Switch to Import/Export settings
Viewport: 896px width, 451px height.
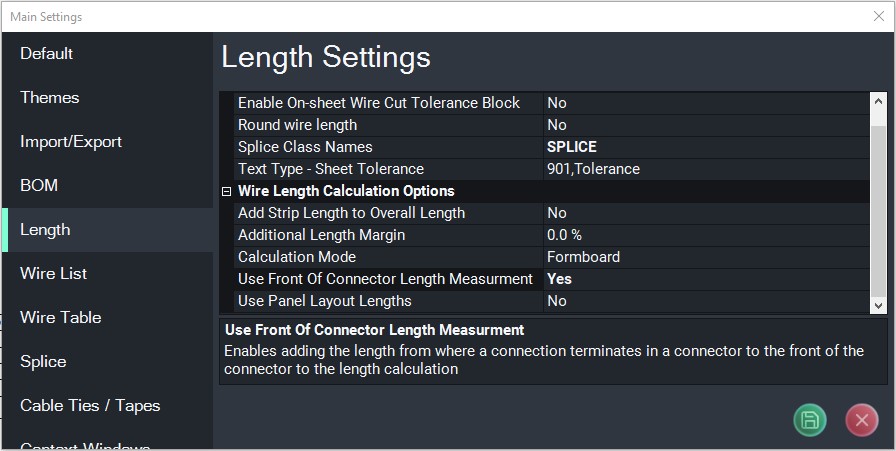point(107,142)
